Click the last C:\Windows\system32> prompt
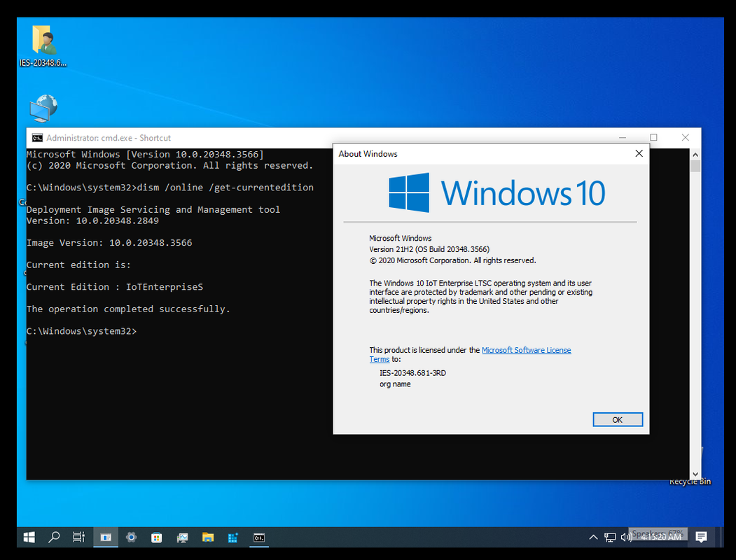Viewport: 736px width, 560px height. click(x=82, y=331)
